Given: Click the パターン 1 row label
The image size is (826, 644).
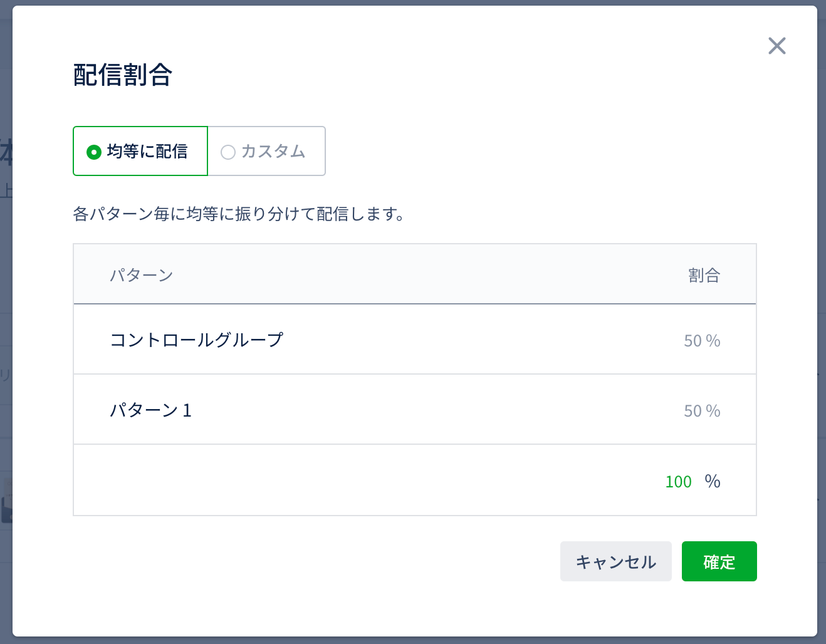Looking at the screenshot, I should pos(151,410).
